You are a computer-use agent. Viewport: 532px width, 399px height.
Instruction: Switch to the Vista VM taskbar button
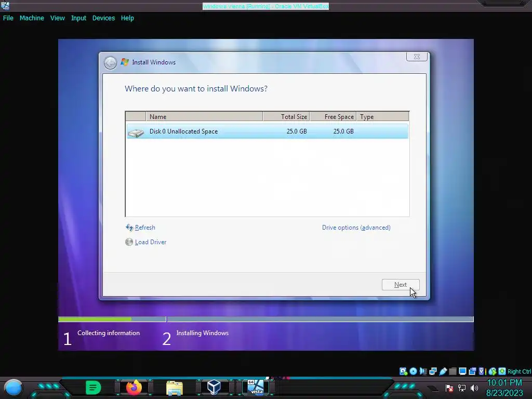click(256, 388)
